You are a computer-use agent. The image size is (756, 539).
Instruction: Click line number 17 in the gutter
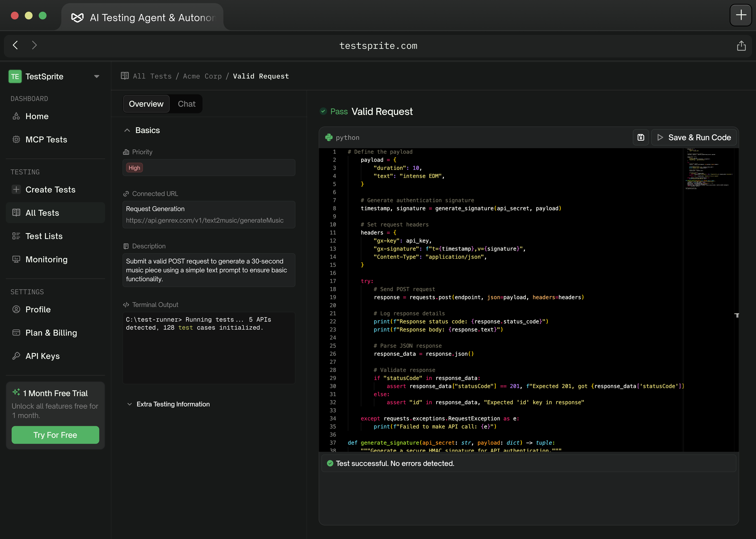pyautogui.click(x=333, y=281)
